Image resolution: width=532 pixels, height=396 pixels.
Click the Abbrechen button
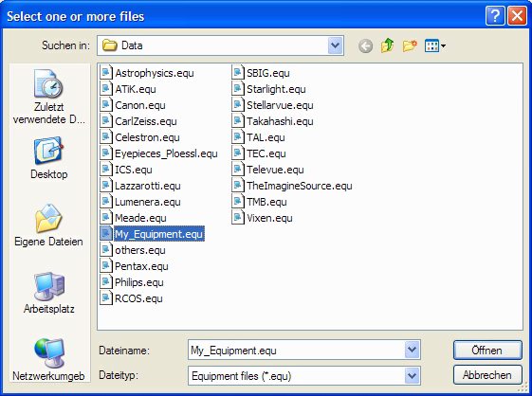click(487, 375)
